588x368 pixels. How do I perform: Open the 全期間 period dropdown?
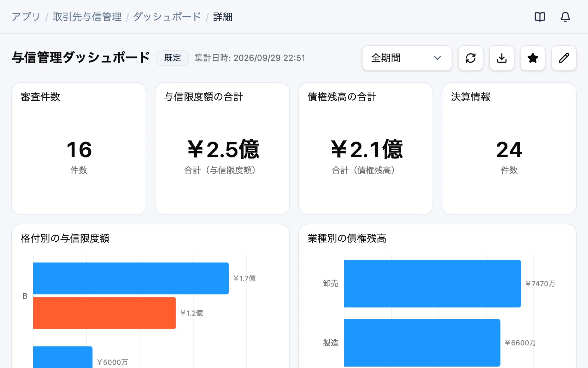pyautogui.click(x=407, y=58)
